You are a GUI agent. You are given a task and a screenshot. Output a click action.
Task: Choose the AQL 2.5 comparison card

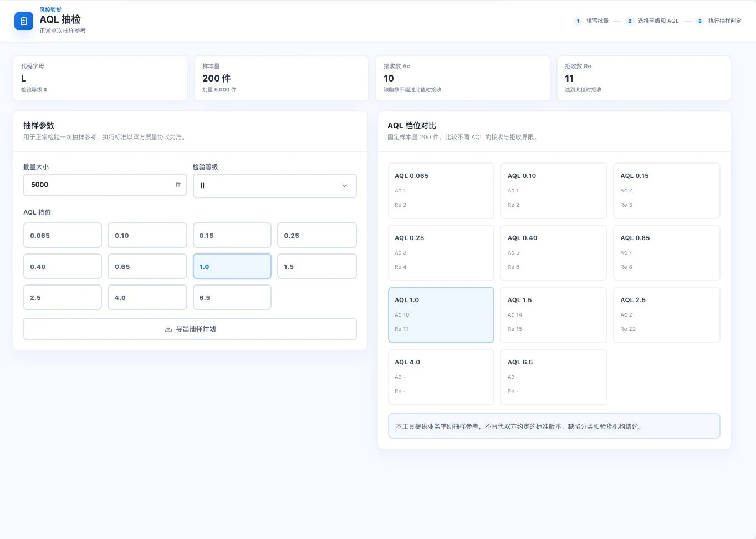(667, 315)
